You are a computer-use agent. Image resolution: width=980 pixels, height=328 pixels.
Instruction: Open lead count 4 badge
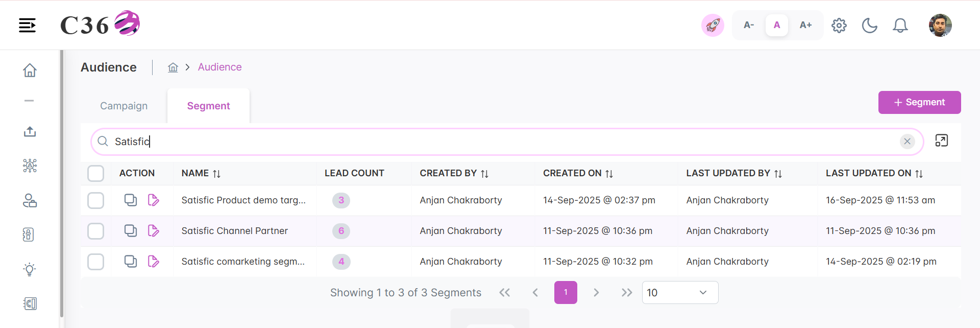tap(341, 262)
